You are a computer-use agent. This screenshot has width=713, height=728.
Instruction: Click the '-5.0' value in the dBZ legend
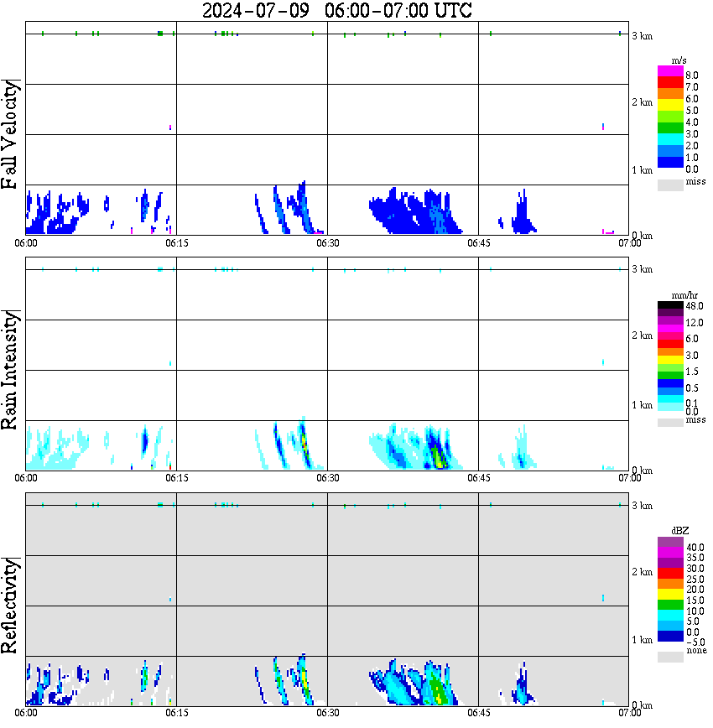click(695, 642)
